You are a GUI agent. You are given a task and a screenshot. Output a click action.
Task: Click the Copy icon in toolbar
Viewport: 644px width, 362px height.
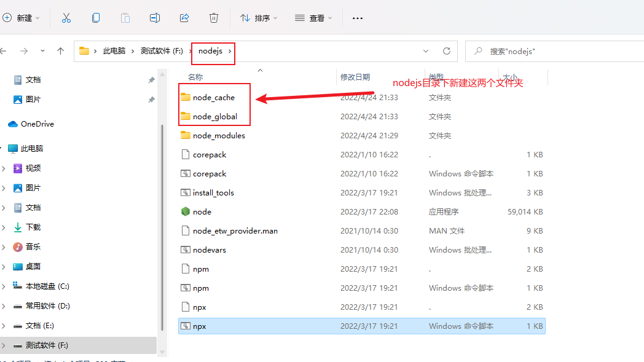click(x=96, y=18)
